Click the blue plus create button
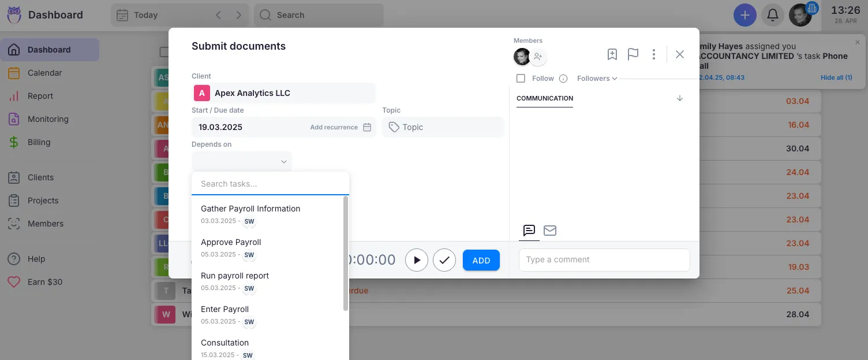This screenshot has height=360, width=868. point(744,15)
